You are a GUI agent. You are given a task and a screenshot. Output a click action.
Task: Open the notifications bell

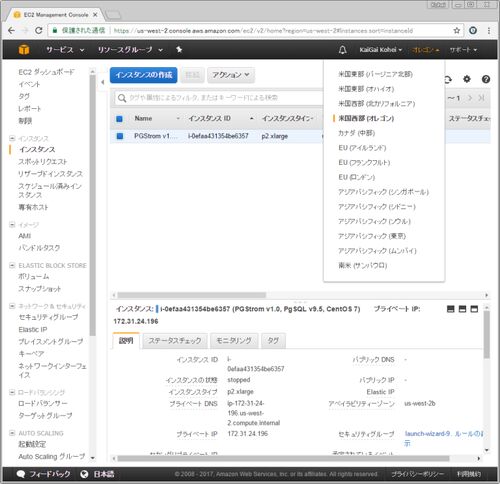(x=342, y=50)
